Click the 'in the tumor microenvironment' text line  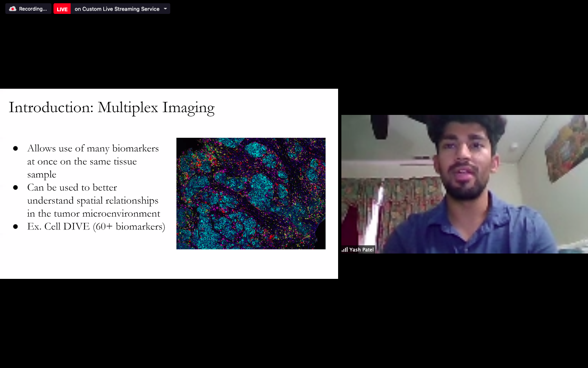94,213
